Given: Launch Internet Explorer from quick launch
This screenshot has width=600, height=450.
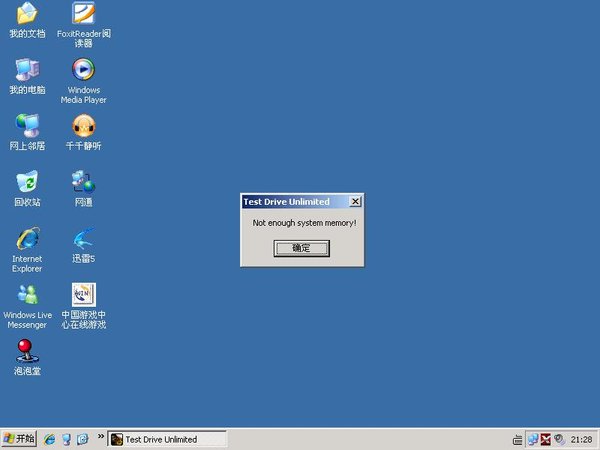Looking at the screenshot, I should 49,439.
